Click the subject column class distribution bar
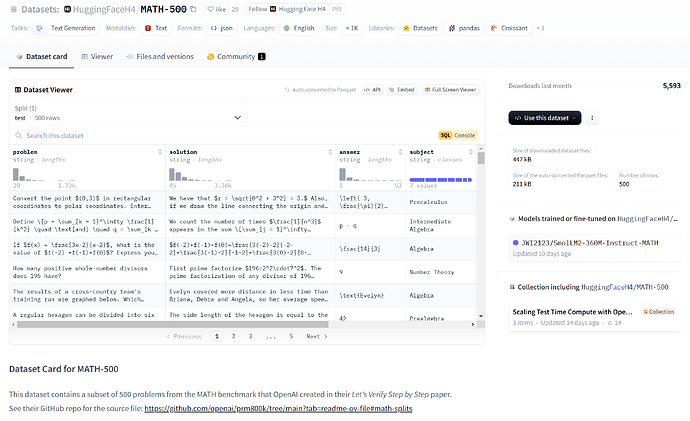Viewport: 690px width, 421px height. 444,179
